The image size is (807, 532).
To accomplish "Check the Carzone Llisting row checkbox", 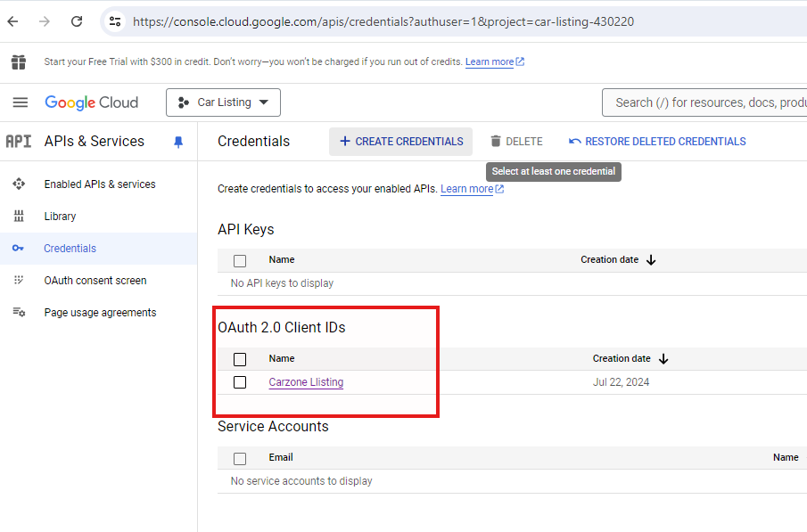I will click(x=240, y=382).
